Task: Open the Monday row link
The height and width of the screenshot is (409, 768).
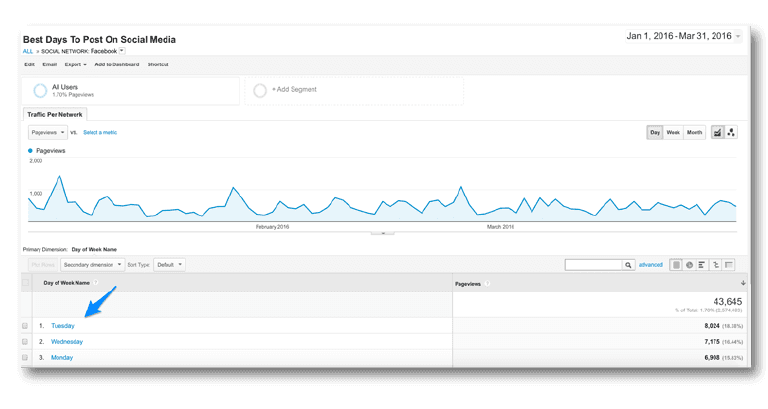Action: tap(62, 358)
